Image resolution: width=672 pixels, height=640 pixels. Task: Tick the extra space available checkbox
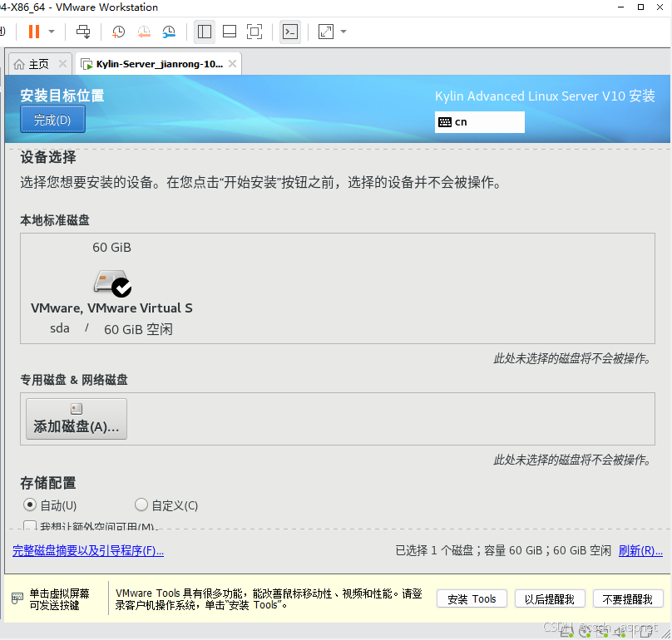tap(30, 525)
